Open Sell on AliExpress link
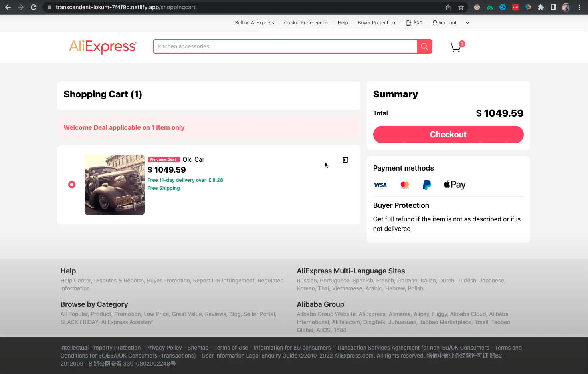The height and width of the screenshot is (374, 588). pyautogui.click(x=254, y=23)
